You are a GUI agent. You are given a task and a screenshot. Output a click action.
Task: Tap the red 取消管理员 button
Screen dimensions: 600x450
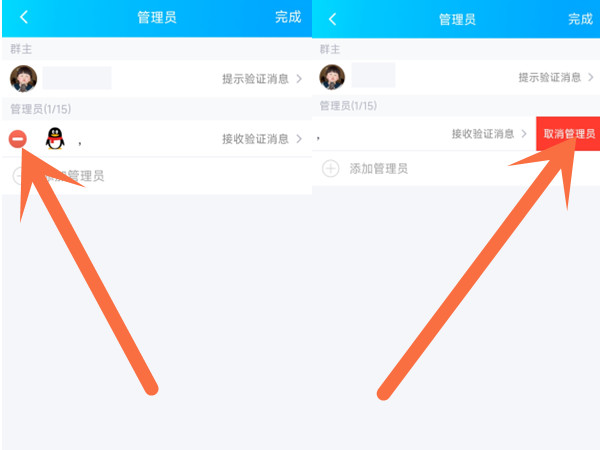point(568,134)
